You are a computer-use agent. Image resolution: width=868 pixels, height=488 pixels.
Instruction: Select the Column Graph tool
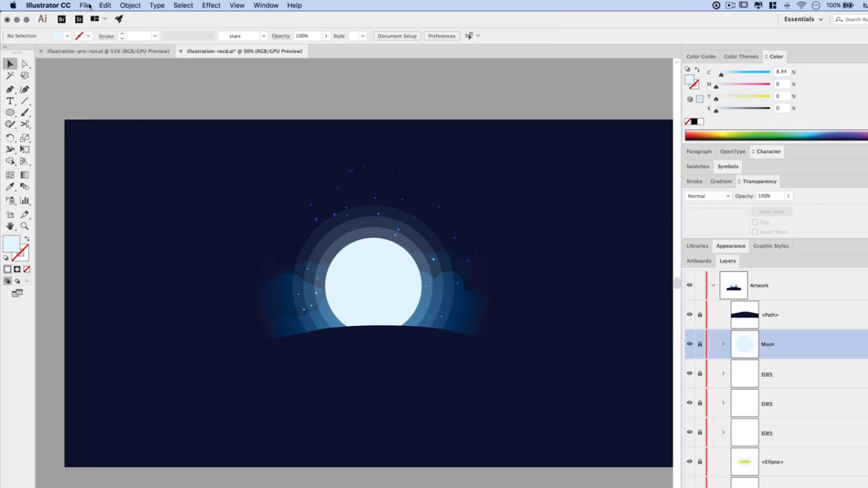[x=25, y=201]
